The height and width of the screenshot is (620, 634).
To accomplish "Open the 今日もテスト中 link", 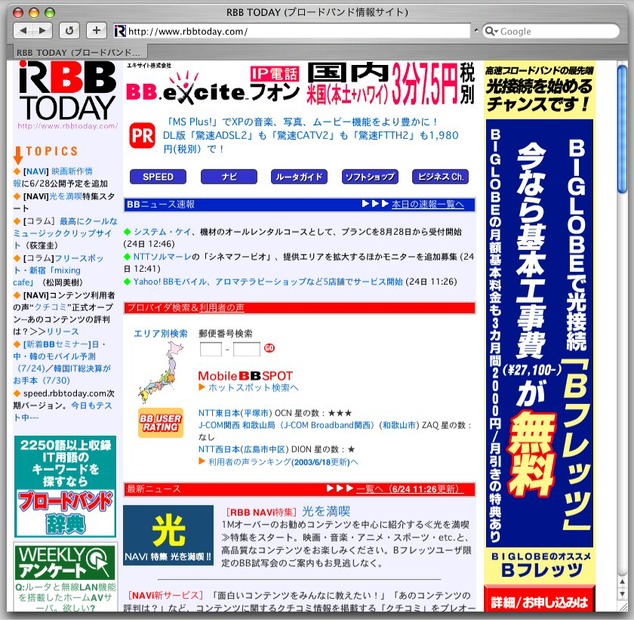I will [61, 411].
